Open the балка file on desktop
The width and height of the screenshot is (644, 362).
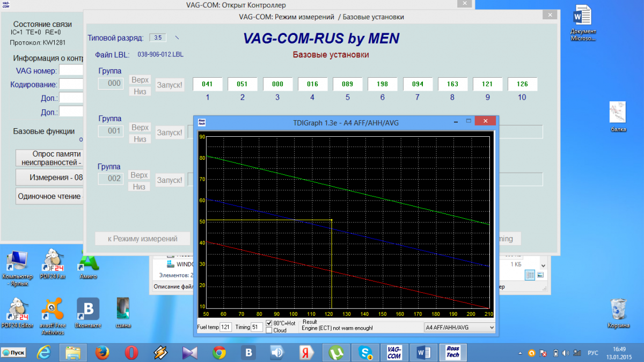(x=618, y=116)
